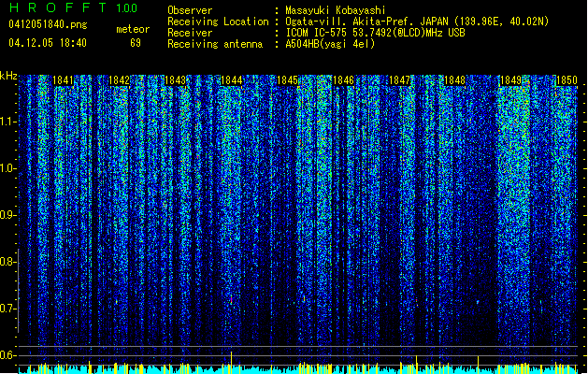Click the cyan signal level graph at bottom
Image resolution: width=588 pixels, height=374 pixels.
pyautogui.click(x=298, y=369)
